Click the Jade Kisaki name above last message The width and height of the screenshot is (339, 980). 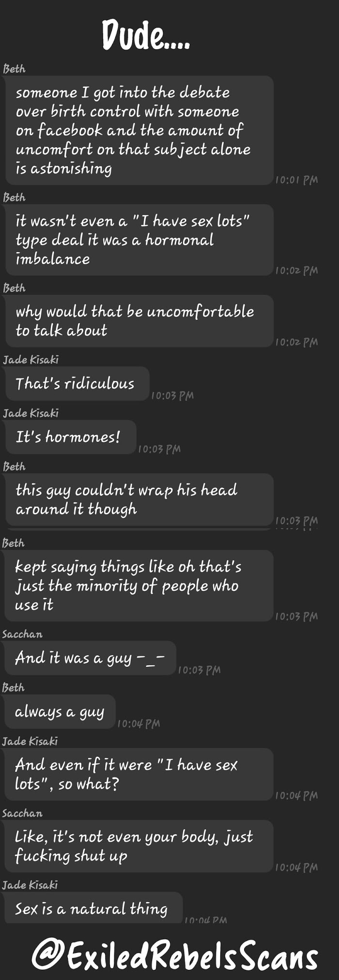pos(30,885)
